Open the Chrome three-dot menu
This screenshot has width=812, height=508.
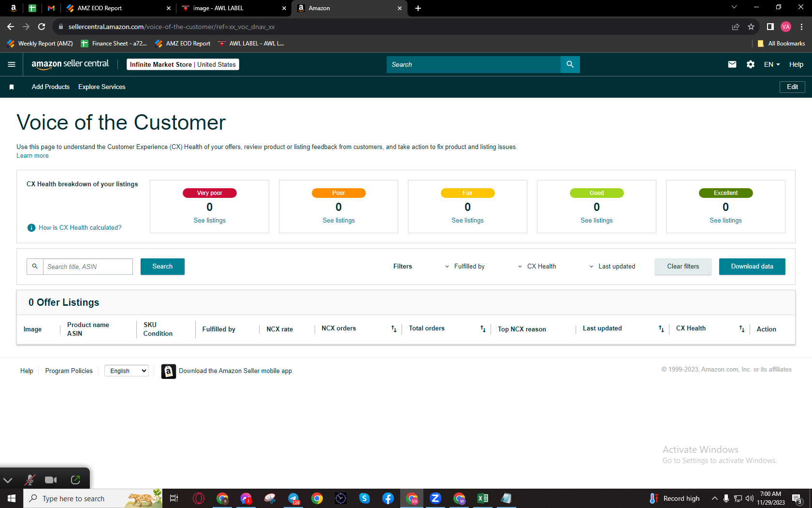[801, 27]
